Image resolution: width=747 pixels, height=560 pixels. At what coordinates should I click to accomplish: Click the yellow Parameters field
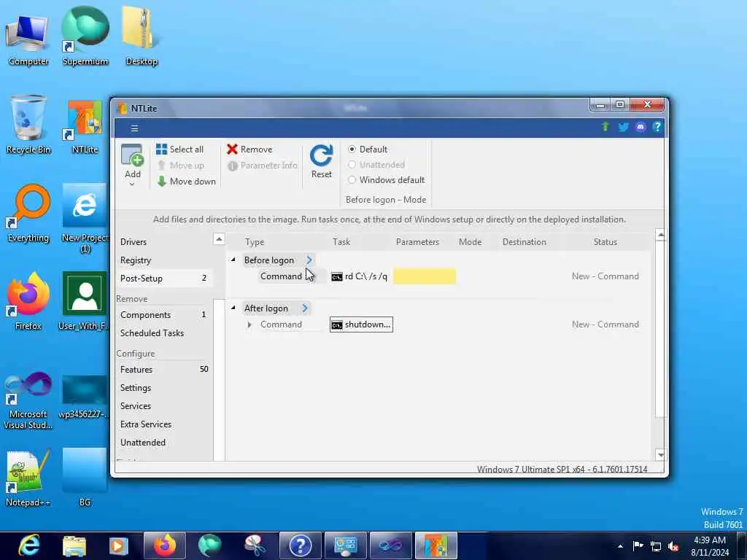[x=425, y=276]
